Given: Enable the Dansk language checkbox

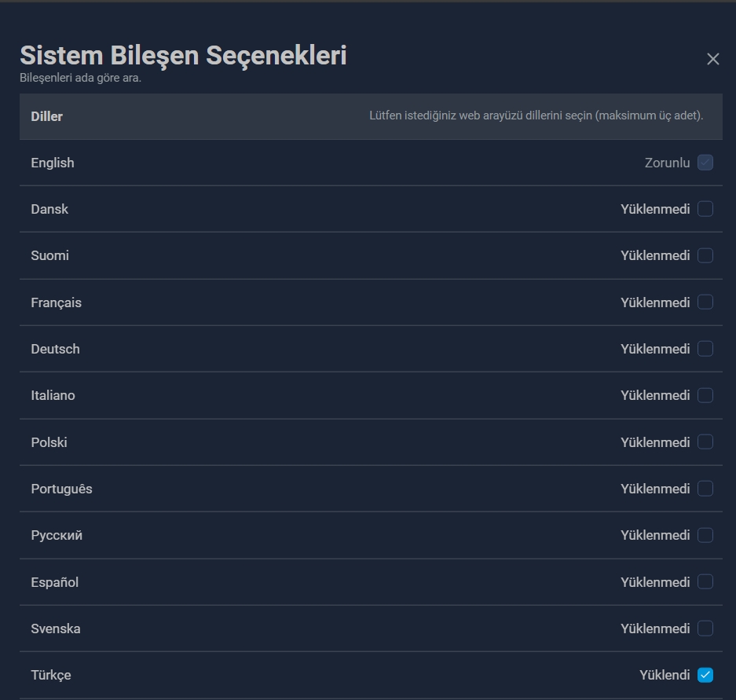Looking at the screenshot, I should coord(705,209).
